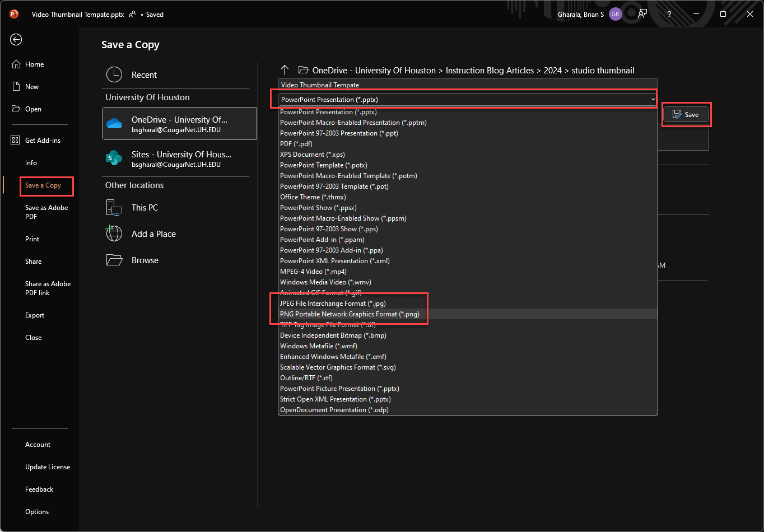Select XPS Document (*.xps) option

(468, 155)
